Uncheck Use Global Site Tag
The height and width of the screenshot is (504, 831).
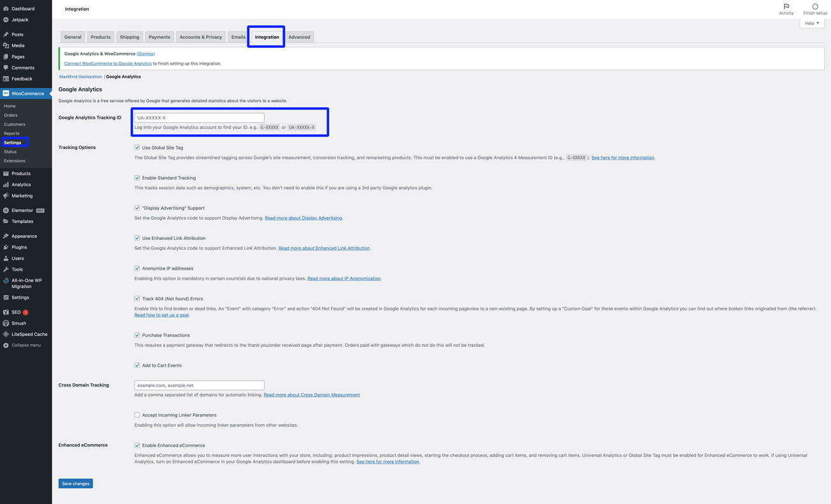pyautogui.click(x=137, y=148)
